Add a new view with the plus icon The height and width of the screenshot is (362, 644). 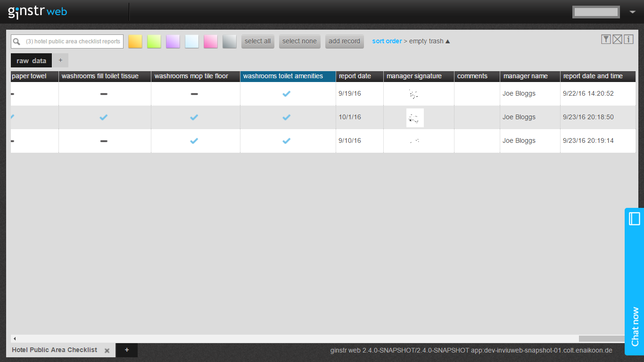(x=60, y=60)
